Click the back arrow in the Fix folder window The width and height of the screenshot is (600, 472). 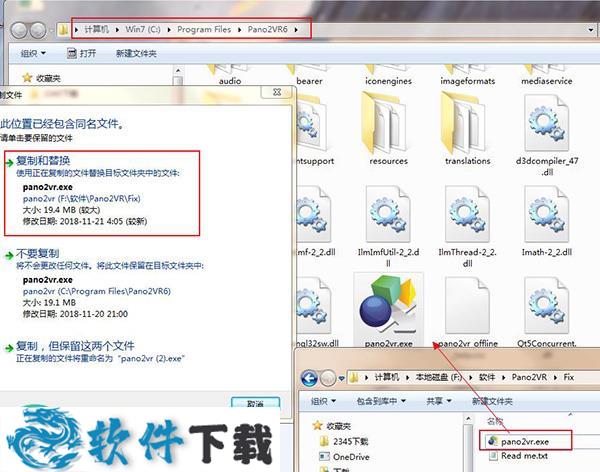click(309, 378)
